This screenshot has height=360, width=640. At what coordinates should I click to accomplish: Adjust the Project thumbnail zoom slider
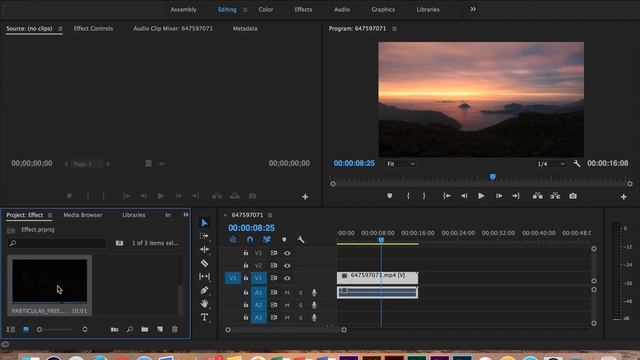[40, 329]
